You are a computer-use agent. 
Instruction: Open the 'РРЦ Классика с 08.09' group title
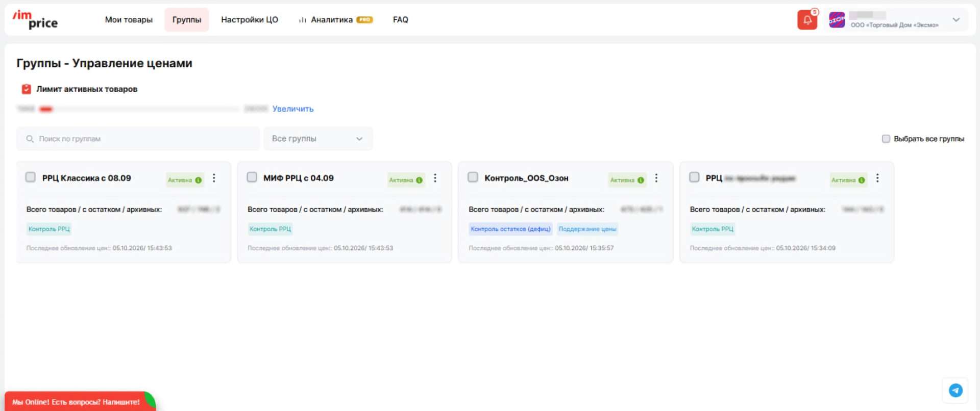tap(87, 178)
